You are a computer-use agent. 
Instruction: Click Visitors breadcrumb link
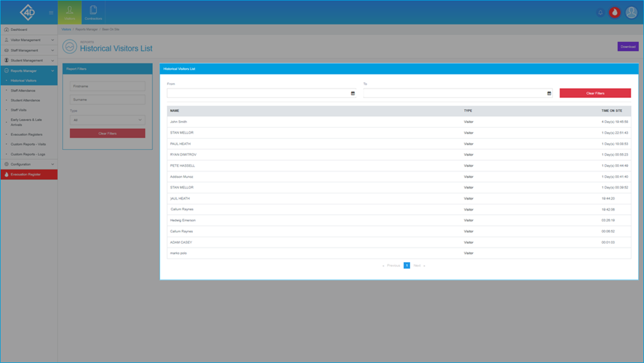(x=66, y=29)
